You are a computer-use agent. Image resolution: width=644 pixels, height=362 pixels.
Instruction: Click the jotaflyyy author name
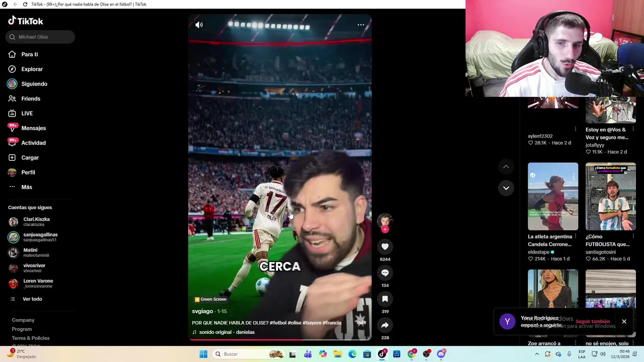595,145
